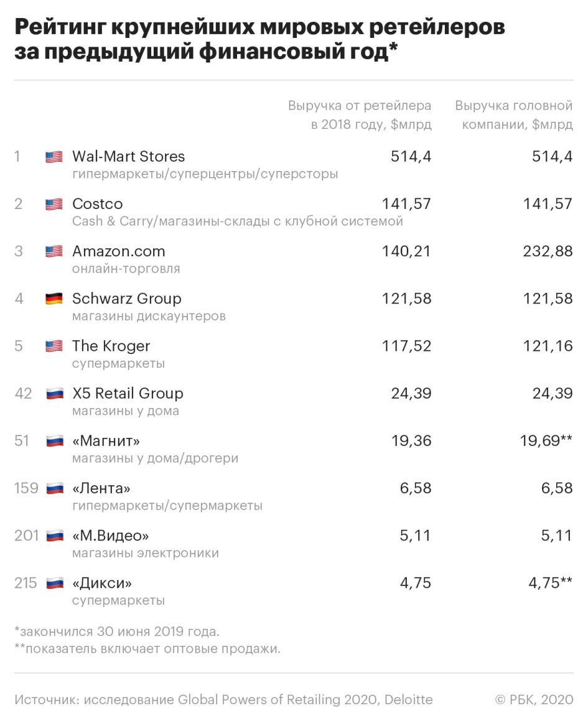Click the US flag beside Amazon.com
Viewport: 588px width, 726px height.
tap(54, 251)
